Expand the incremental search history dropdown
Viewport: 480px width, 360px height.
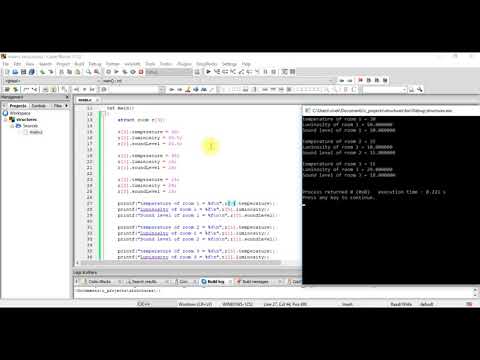pyautogui.click(x=162, y=89)
